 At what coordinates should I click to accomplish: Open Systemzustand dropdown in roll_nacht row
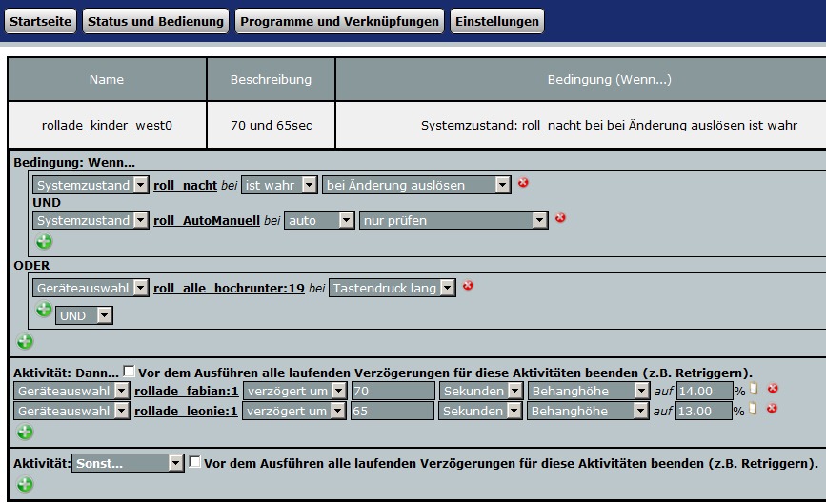pos(91,185)
